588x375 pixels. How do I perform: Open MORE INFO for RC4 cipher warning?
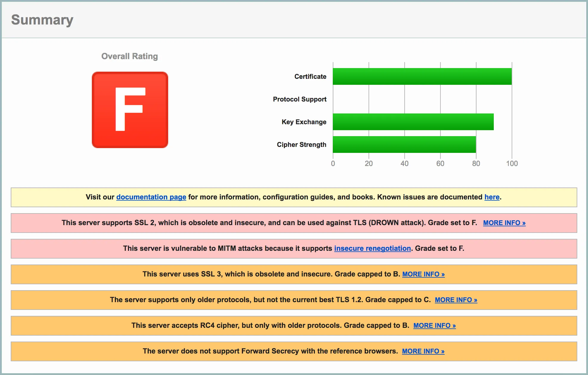[434, 325]
